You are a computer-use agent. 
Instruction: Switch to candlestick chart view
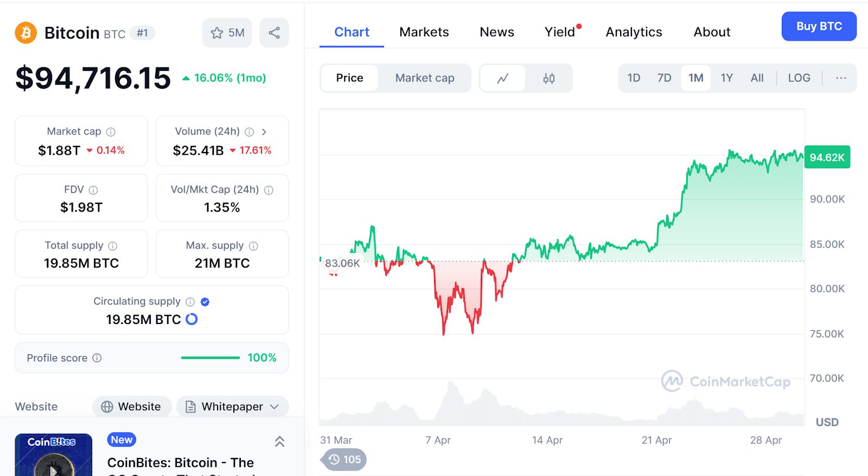tap(548, 78)
